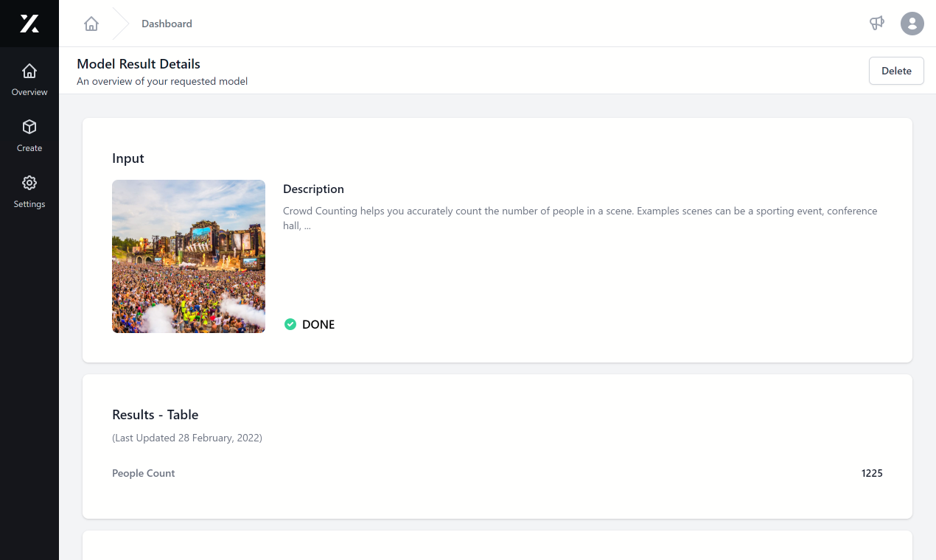The width and height of the screenshot is (936, 560).
Task: Click the People Count row
Action: click(144, 473)
